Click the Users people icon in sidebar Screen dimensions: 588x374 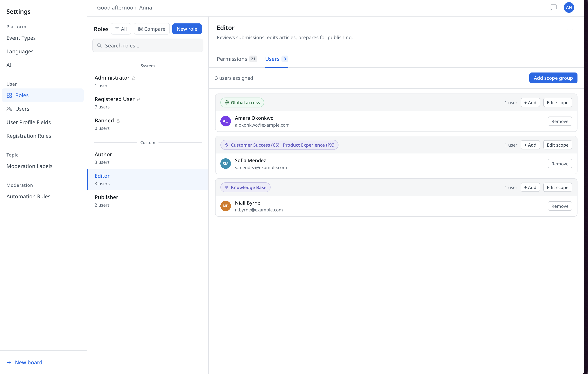point(9,109)
